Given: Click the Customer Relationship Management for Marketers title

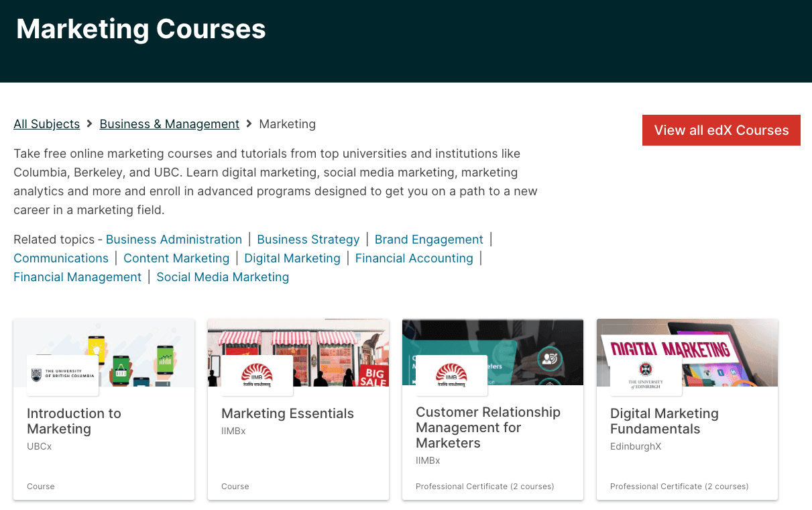Looking at the screenshot, I should click(x=487, y=427).
